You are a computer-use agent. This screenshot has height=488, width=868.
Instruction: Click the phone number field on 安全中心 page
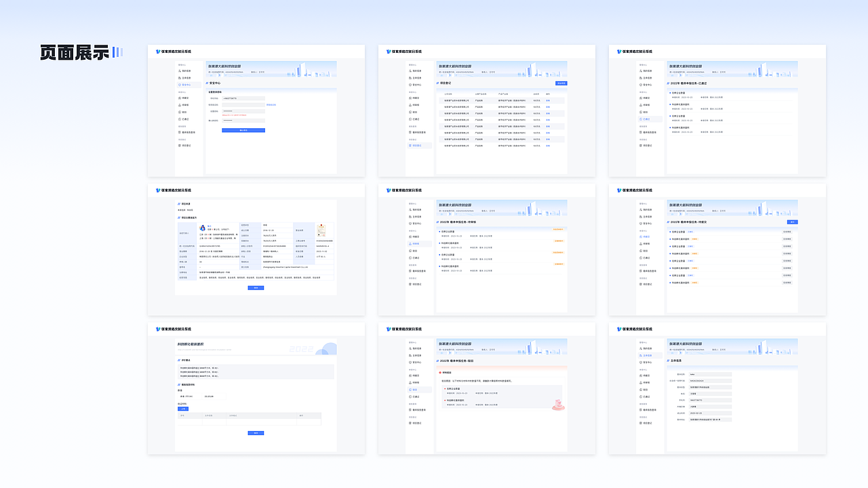(243, 98)
